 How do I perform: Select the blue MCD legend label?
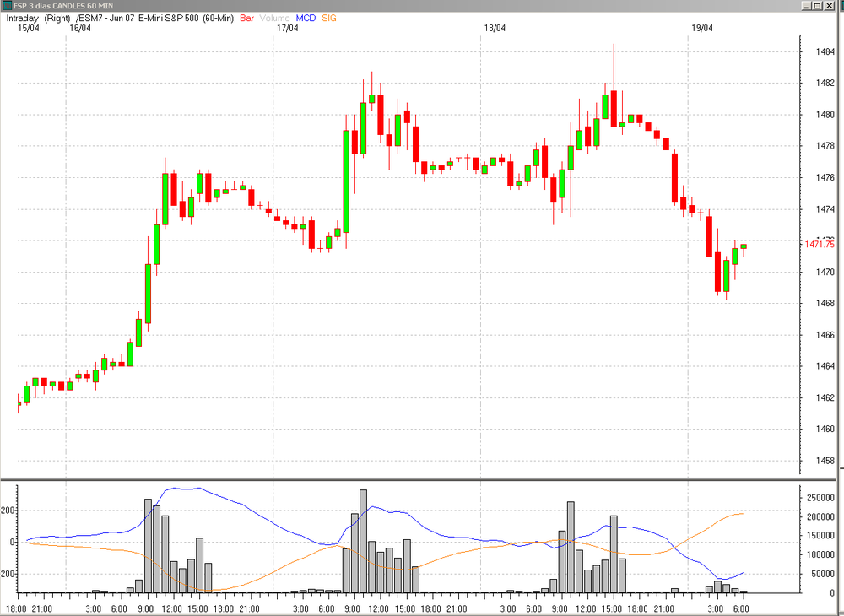point(306,19)
